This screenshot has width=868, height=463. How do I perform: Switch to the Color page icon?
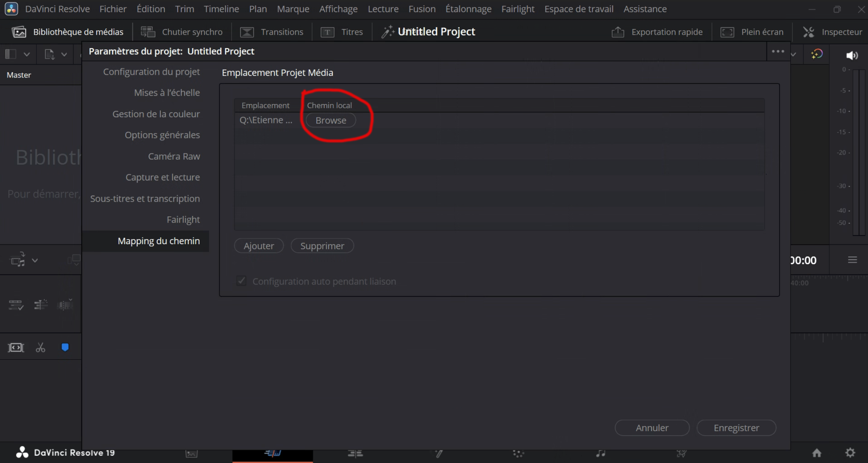click(x=519, y=453)
